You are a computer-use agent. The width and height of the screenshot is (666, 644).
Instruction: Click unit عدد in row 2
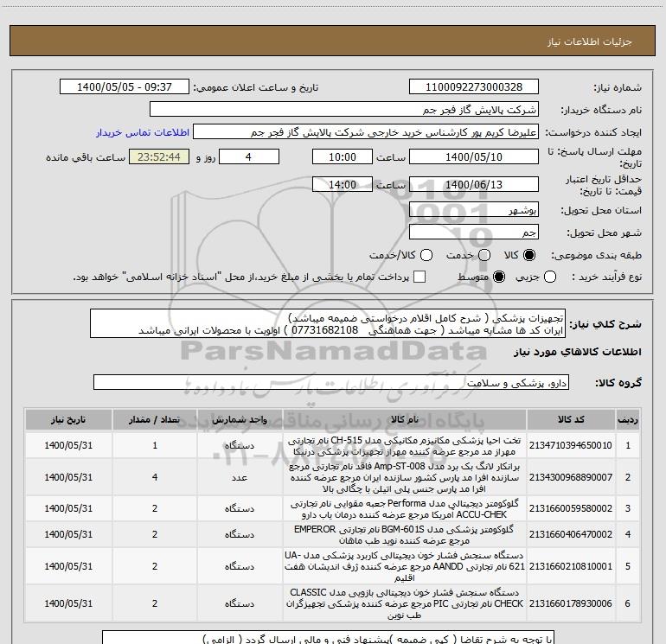coord(240,477)
